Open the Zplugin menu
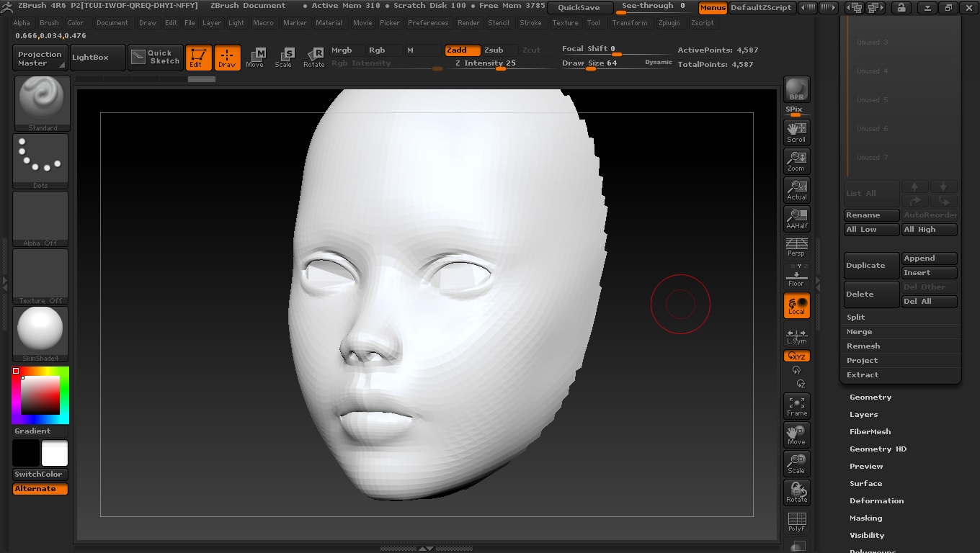980x553 pixels. (669, 23)
